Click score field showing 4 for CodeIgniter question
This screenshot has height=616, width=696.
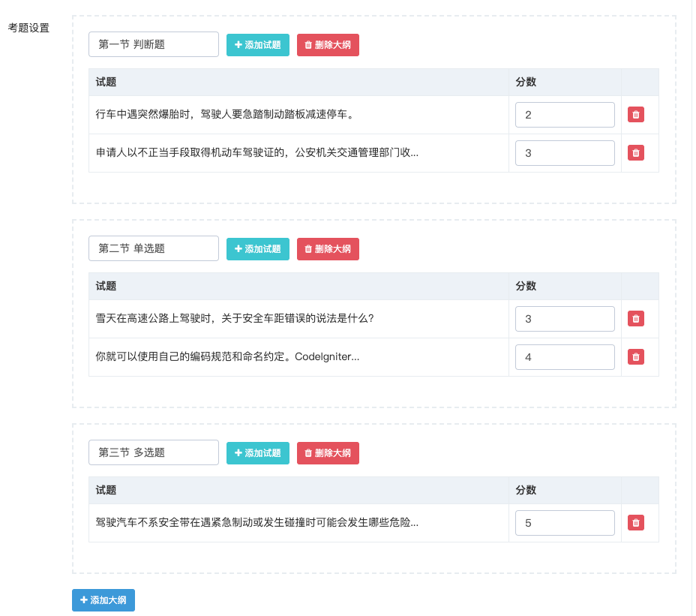pyautogui.click(x=565, y=357)
